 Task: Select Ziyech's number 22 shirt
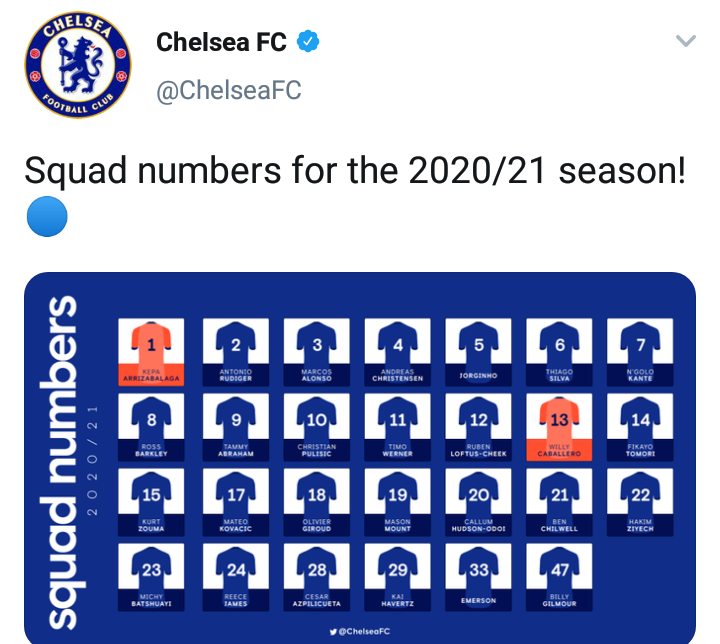[x=641, y=496]
